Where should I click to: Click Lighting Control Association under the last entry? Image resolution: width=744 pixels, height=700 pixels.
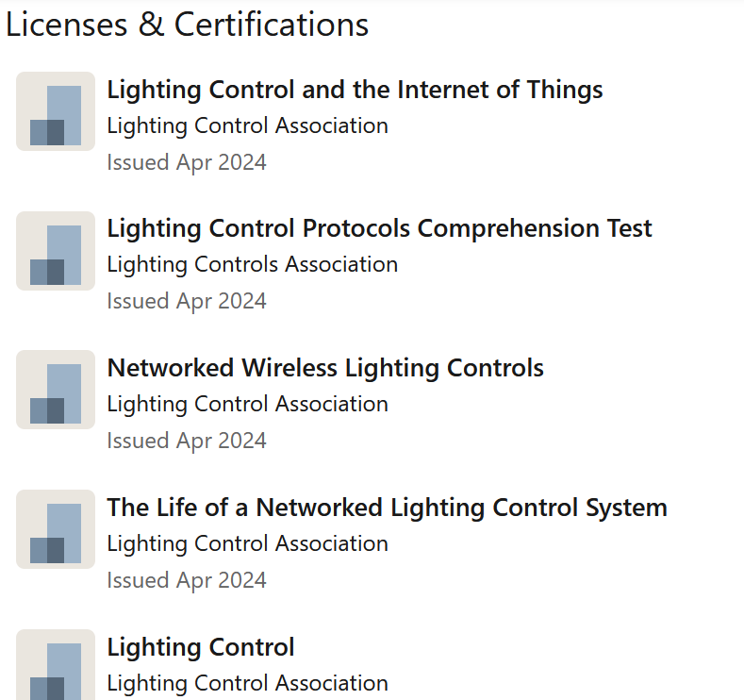click(248, 683)
